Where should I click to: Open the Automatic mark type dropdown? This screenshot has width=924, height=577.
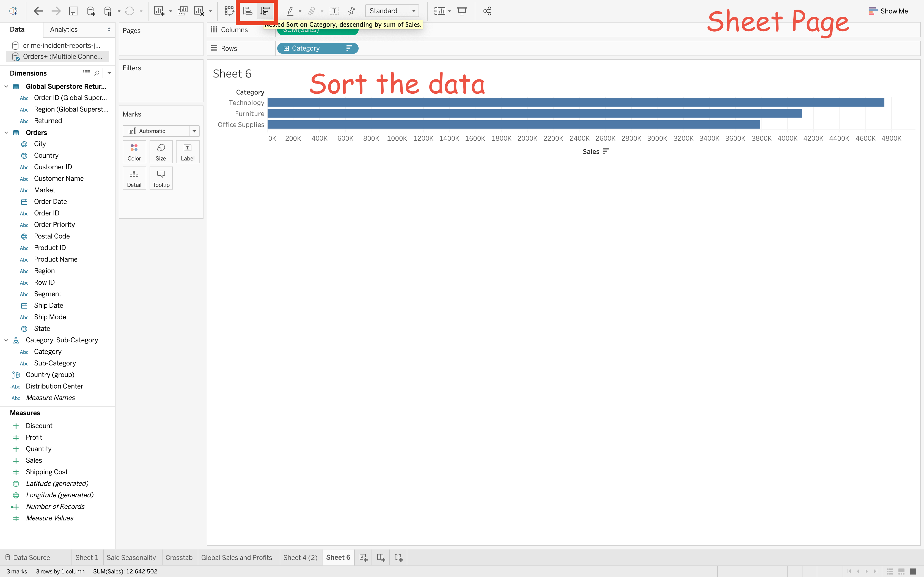click(194, 131)
